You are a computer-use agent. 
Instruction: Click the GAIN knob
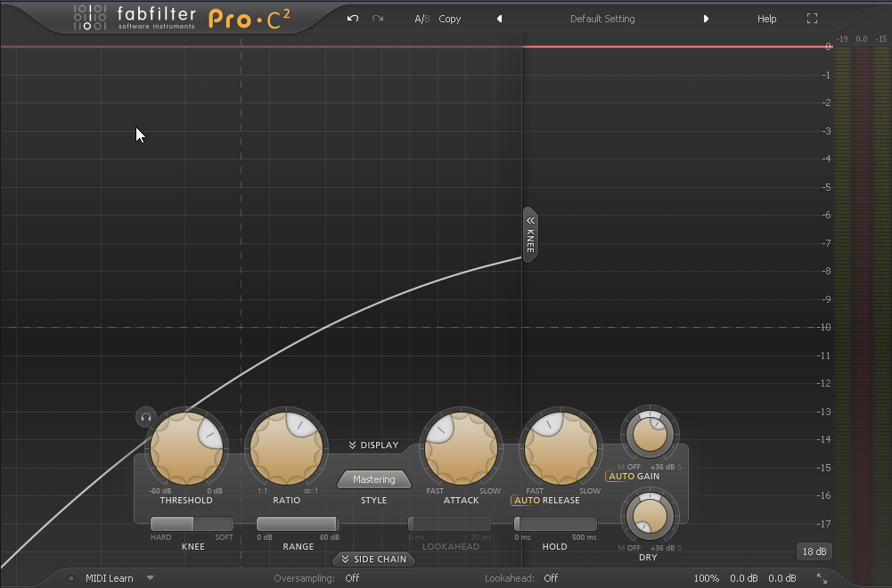[x=650, y=434]
